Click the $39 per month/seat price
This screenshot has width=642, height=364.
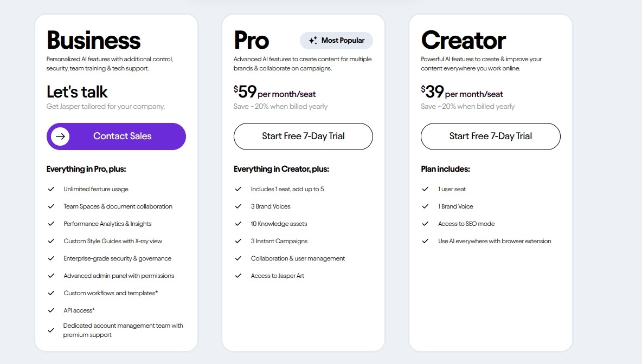pos(462,92)
